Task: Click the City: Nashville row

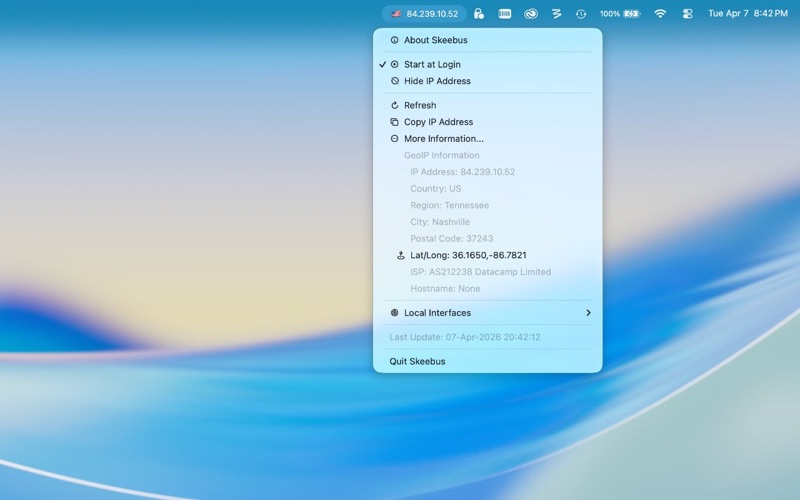Action: pos(488,222)
